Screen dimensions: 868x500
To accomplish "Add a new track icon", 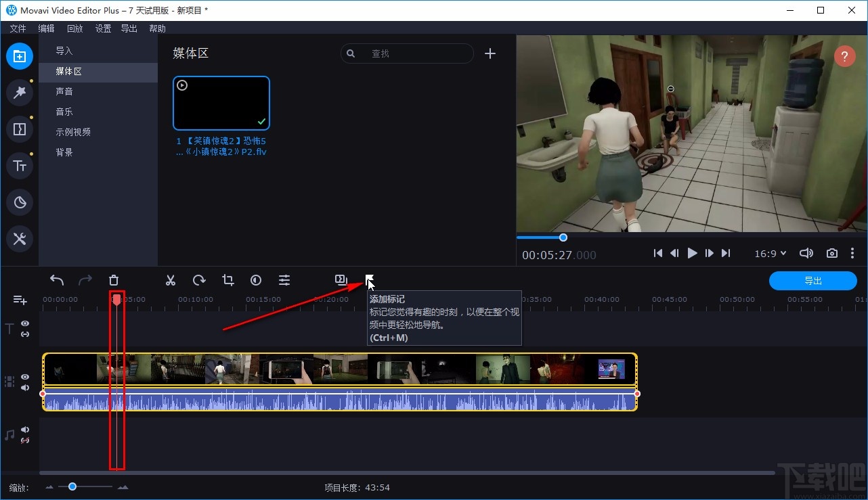I will [x=20, y=300].
